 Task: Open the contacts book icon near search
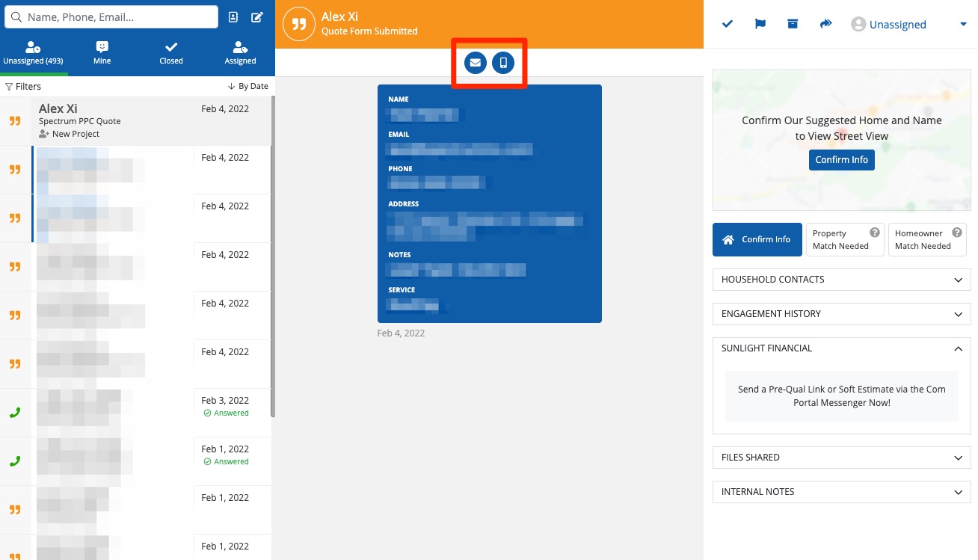click(x=233, y=17)
